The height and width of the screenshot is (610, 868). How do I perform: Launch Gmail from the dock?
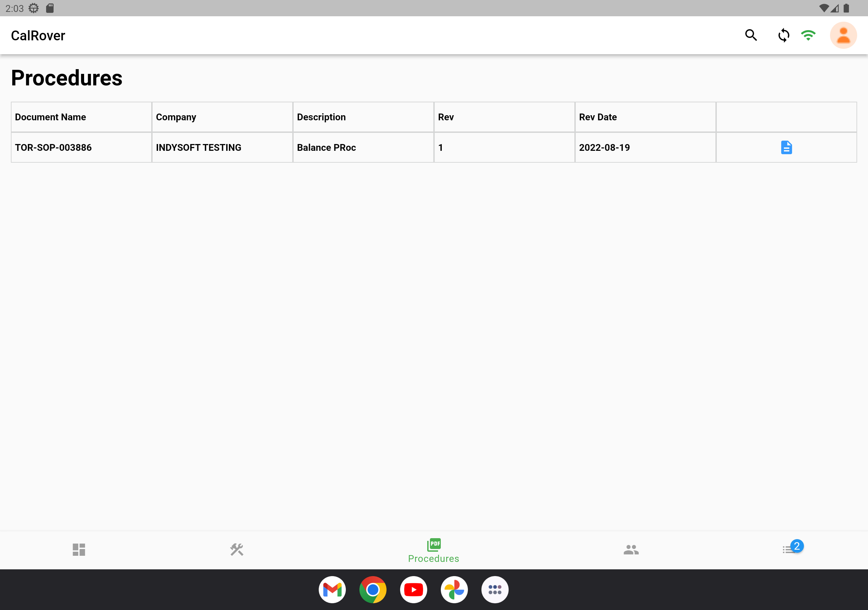(332, 590)
